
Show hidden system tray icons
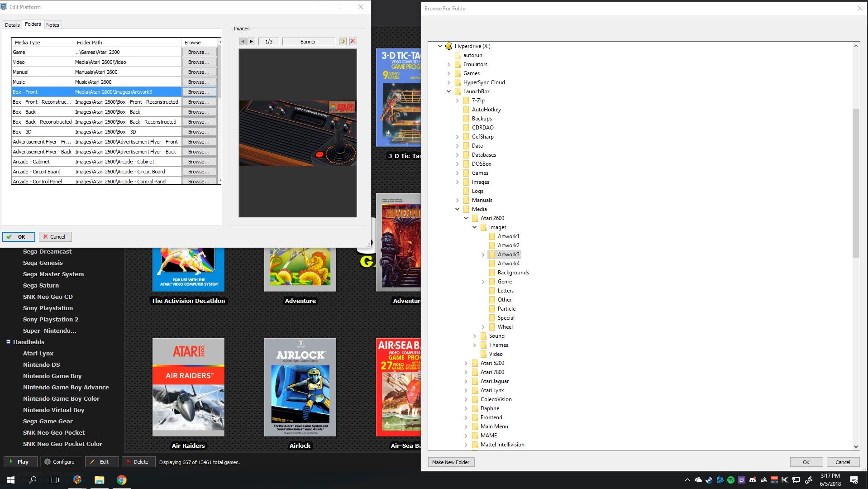[x=687, y=480]
